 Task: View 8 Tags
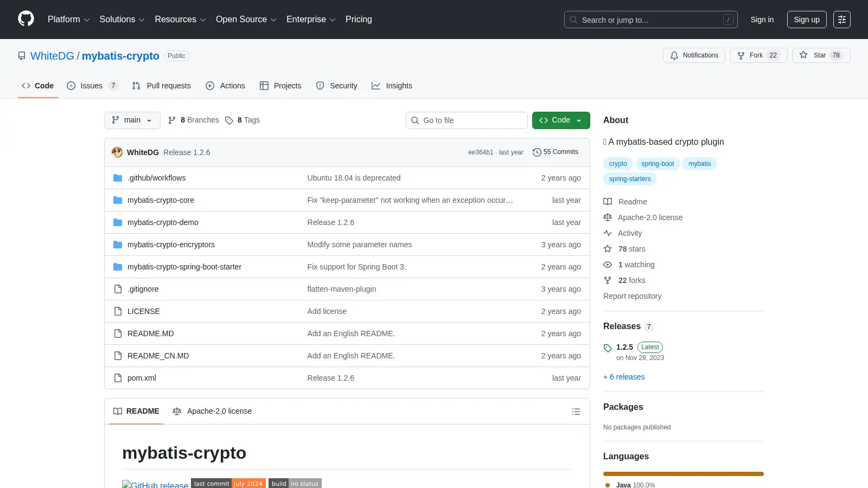coord(242,120)
